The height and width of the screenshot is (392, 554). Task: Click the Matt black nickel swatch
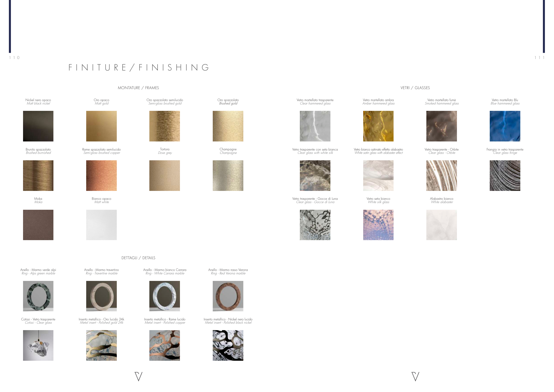[x=38, y=126]
